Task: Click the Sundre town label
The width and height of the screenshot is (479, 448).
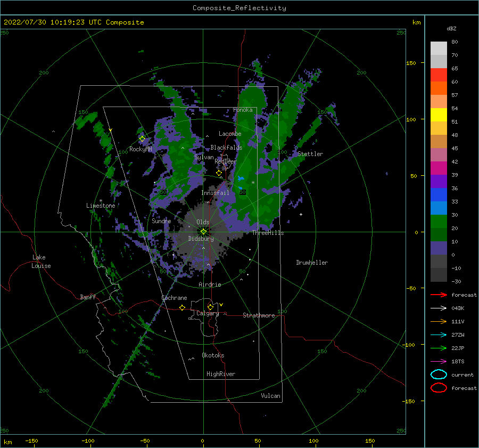Action: (x=161, y=221)
